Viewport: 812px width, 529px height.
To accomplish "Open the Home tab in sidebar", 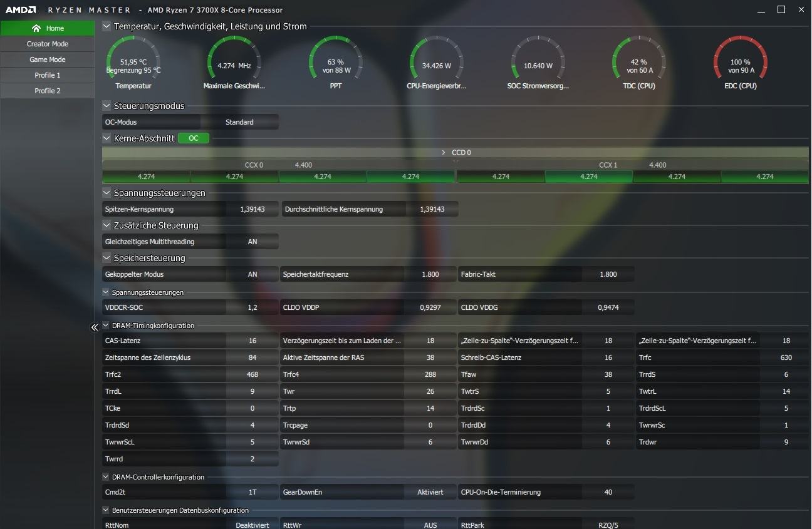I will 47,28.
